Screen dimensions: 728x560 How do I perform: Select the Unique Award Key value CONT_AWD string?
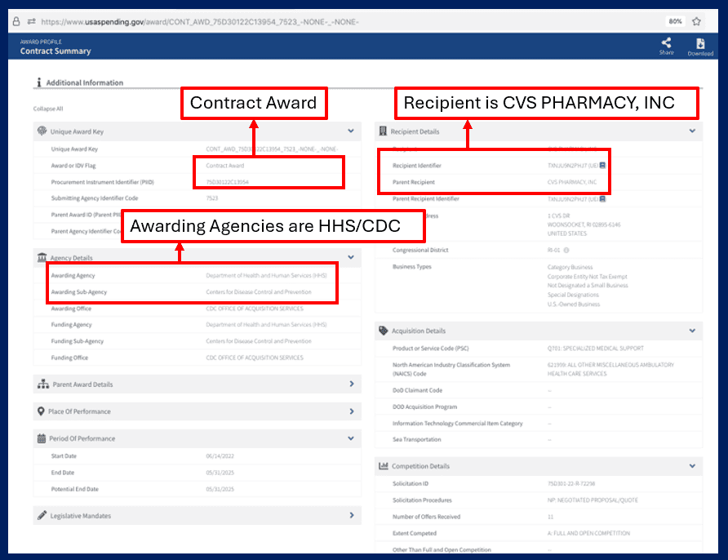(x=272, y=149)
